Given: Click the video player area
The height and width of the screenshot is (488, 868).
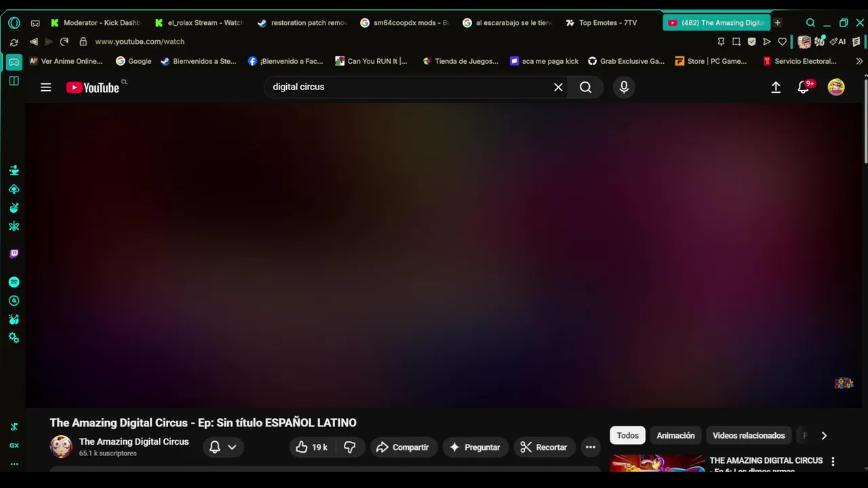Looking at the screenshot, I should (x=444, y=256).
